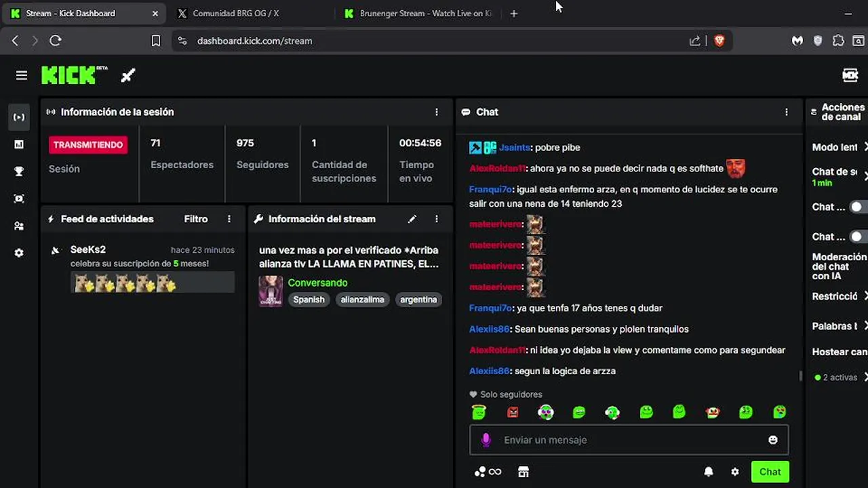Insert the angry red emote
This screenshot has width=868, height=488.
click(513, 412)
